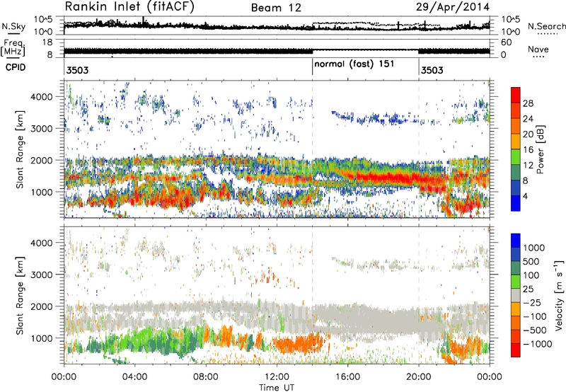
Task: Click the blue top segment of Velocity colorbar
Action: click(516, 241)
